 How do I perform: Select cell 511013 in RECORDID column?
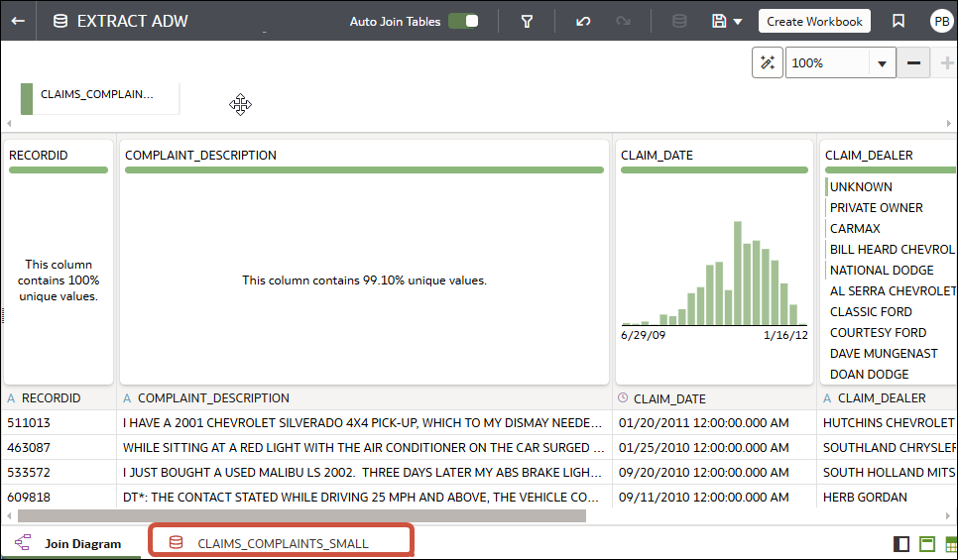tap(60, 422)
